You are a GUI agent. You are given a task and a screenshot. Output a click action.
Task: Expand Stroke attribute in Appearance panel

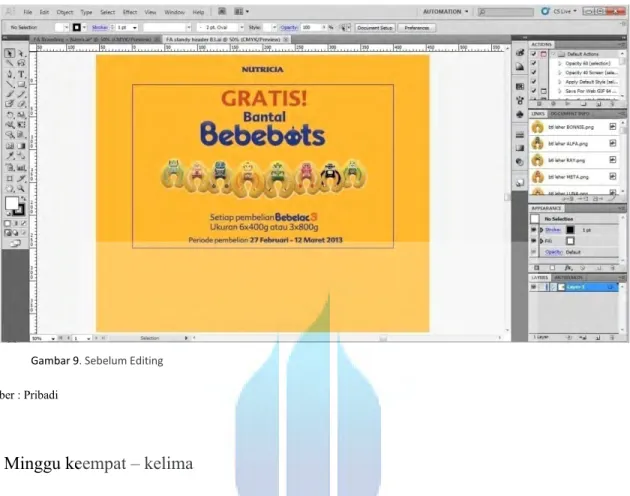tap(541, 230)
